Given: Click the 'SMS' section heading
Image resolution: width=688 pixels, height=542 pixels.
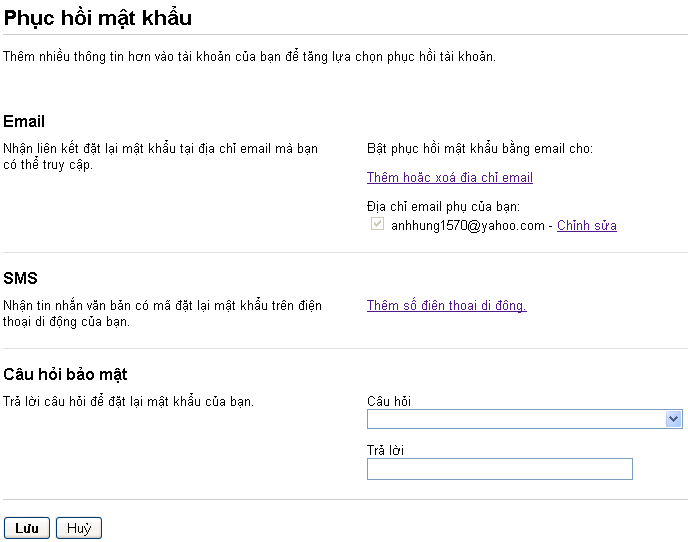Looking at the screenshot, I should (x=21, y=278).
